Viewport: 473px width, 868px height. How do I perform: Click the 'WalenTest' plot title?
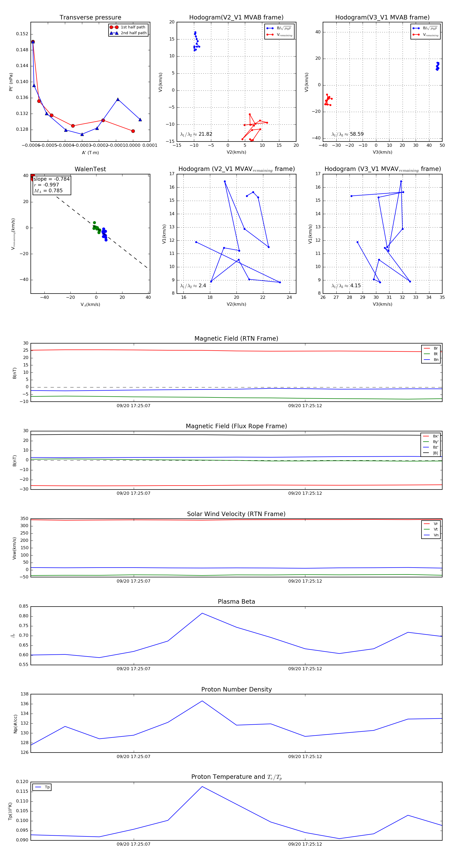[90, 169]
